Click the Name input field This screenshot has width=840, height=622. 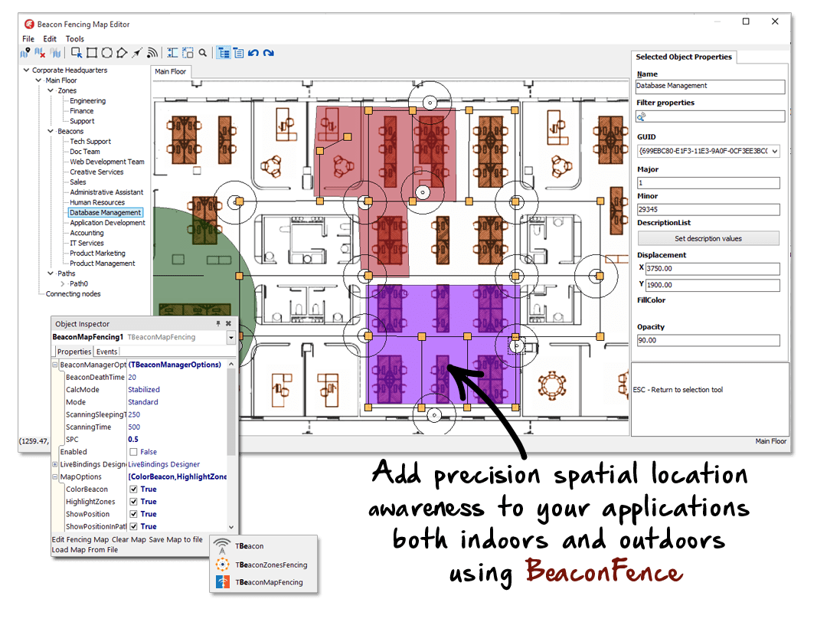coord(711,87)
